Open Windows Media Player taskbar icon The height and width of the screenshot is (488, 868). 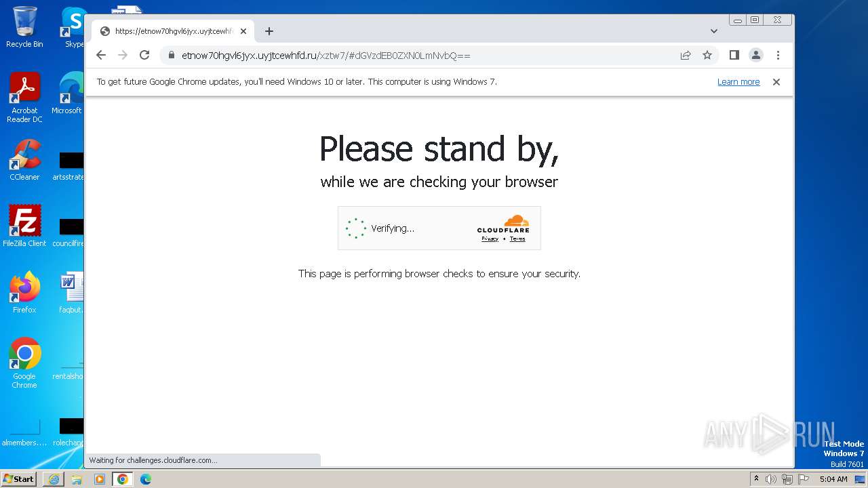(100, 479)
